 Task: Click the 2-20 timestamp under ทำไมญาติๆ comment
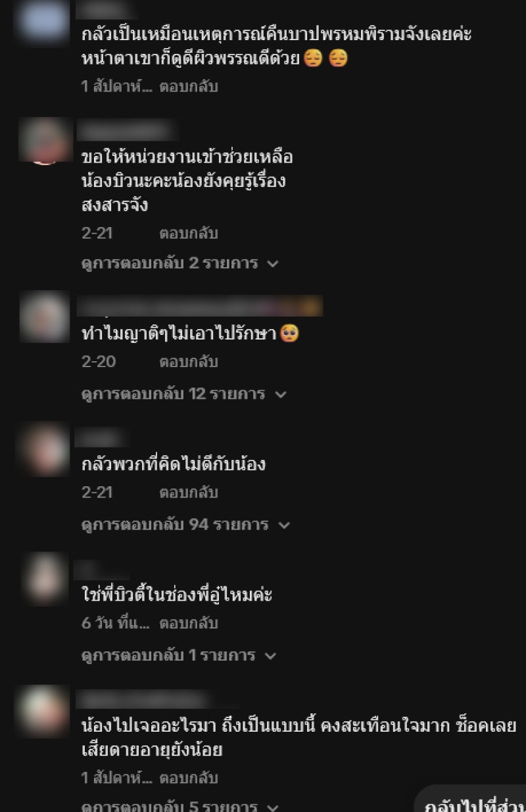(97, 361)
